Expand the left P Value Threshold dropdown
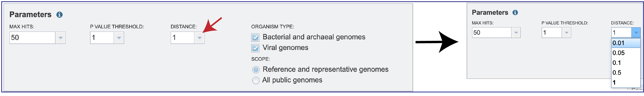The image size is (644, 96). point(119,38)
